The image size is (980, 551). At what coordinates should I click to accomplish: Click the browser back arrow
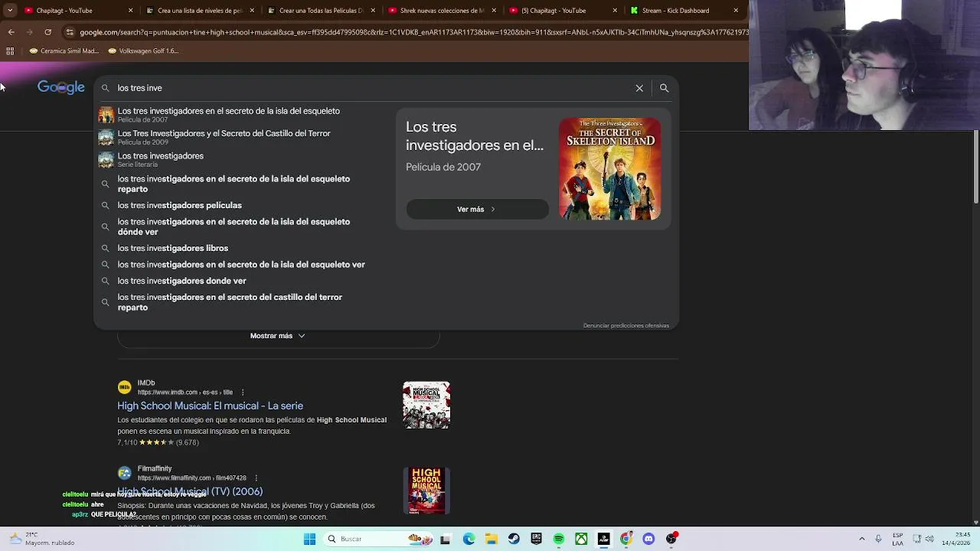[11, 32]
